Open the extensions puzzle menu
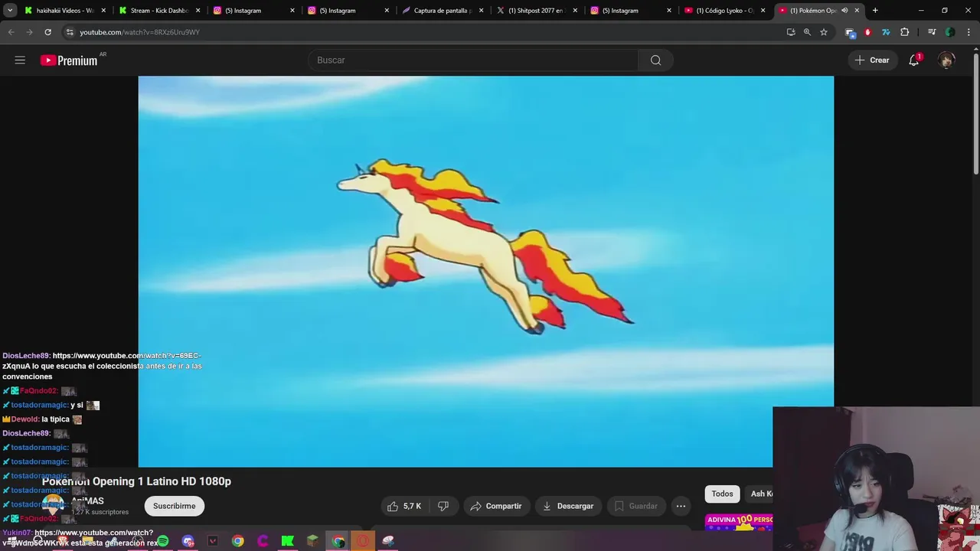This screenshot has height=551, width=980. point(905,32)
